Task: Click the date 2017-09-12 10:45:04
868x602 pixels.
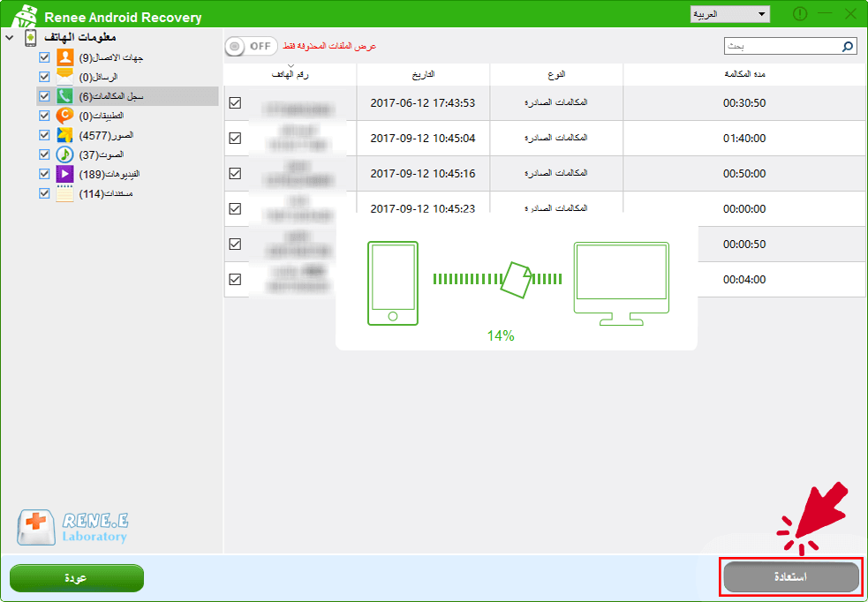Action: (x=423, y=139)
